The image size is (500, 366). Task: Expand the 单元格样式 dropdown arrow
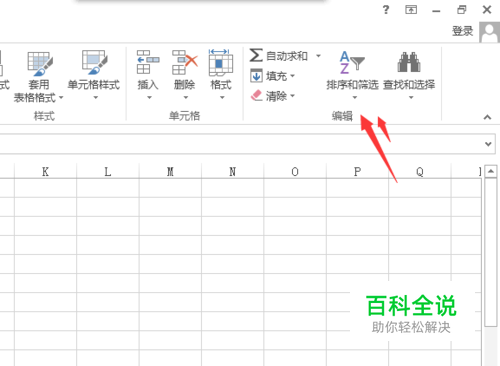[96, 98]
